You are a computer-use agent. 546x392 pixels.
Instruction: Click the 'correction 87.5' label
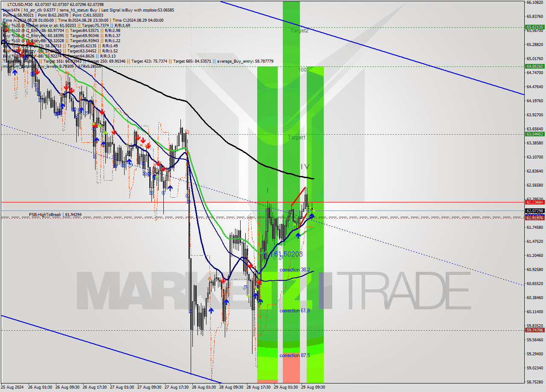(x=295, y=355)
